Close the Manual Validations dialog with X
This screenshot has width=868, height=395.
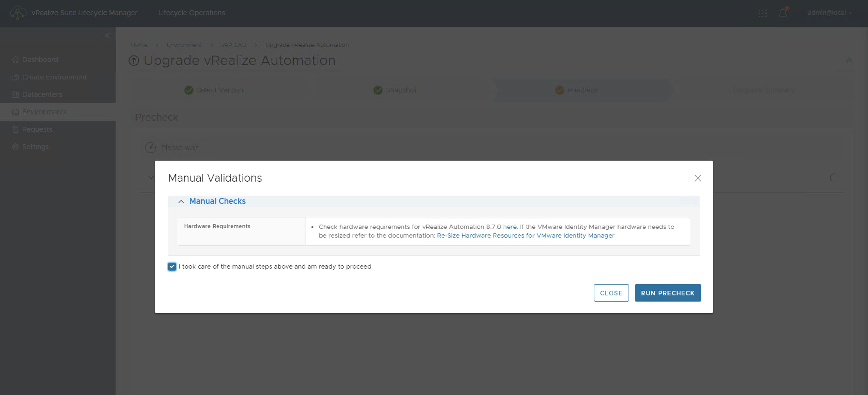coord(697,178)
